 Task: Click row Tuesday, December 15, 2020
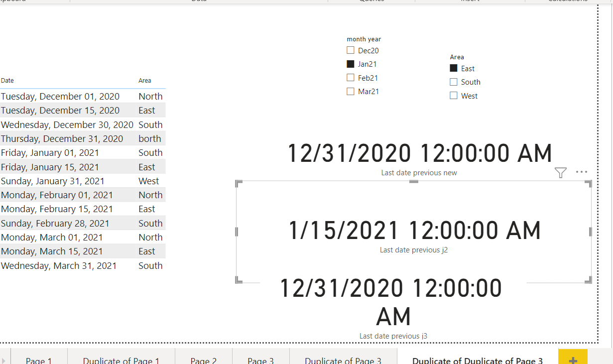pos(83,111)
